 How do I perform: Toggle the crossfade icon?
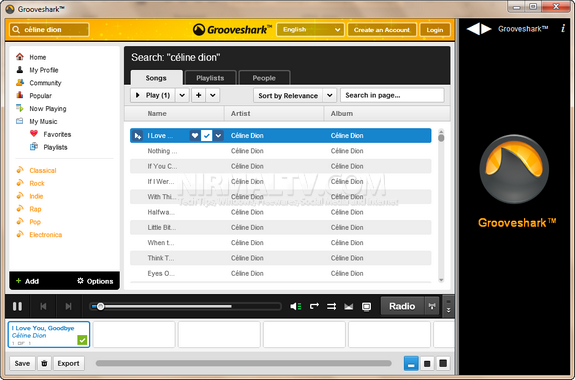(349, 307)
